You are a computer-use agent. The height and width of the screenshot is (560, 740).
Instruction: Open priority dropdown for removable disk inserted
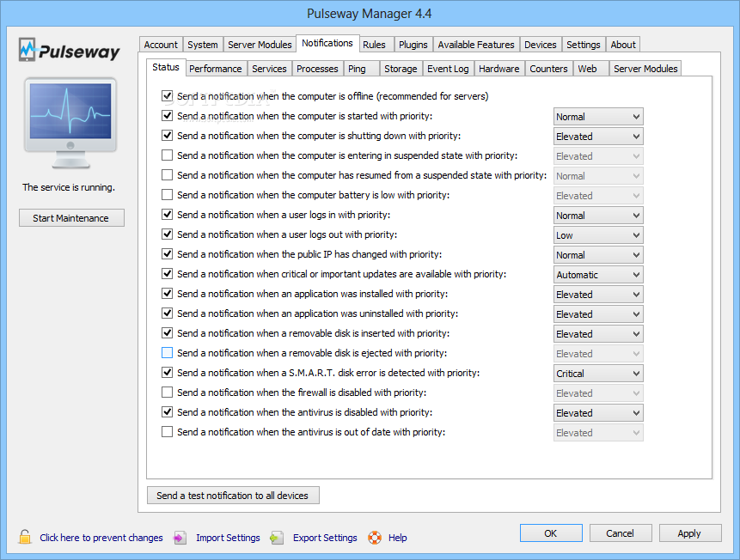[598, 334]
